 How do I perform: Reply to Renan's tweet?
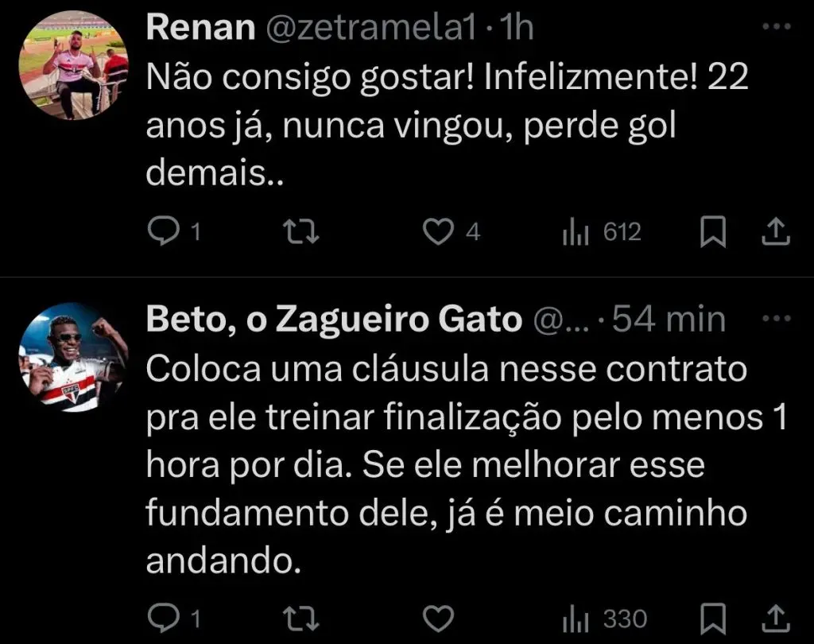click(x=164, y=231)
